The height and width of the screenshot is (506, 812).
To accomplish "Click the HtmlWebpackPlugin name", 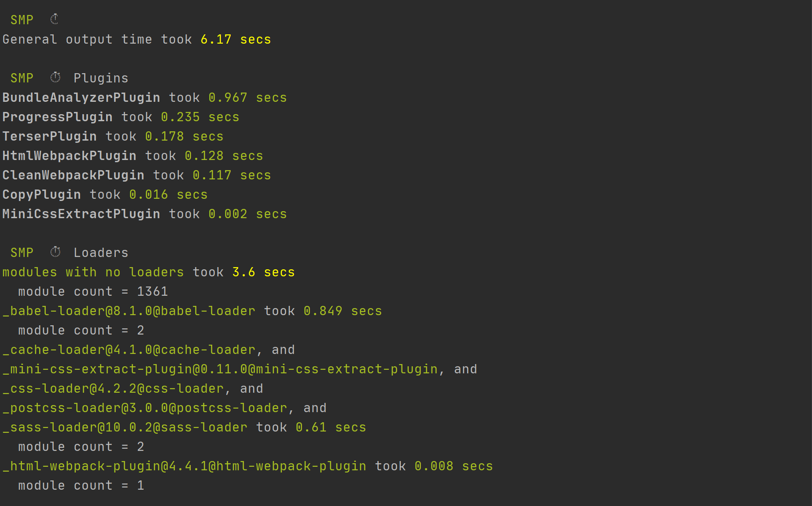I will click(x=70, y=156).
